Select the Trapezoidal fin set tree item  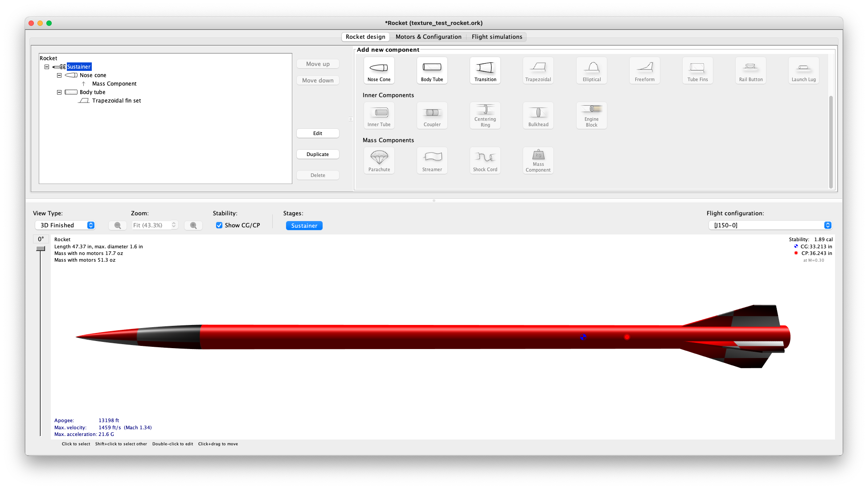(x=116, y=100)
